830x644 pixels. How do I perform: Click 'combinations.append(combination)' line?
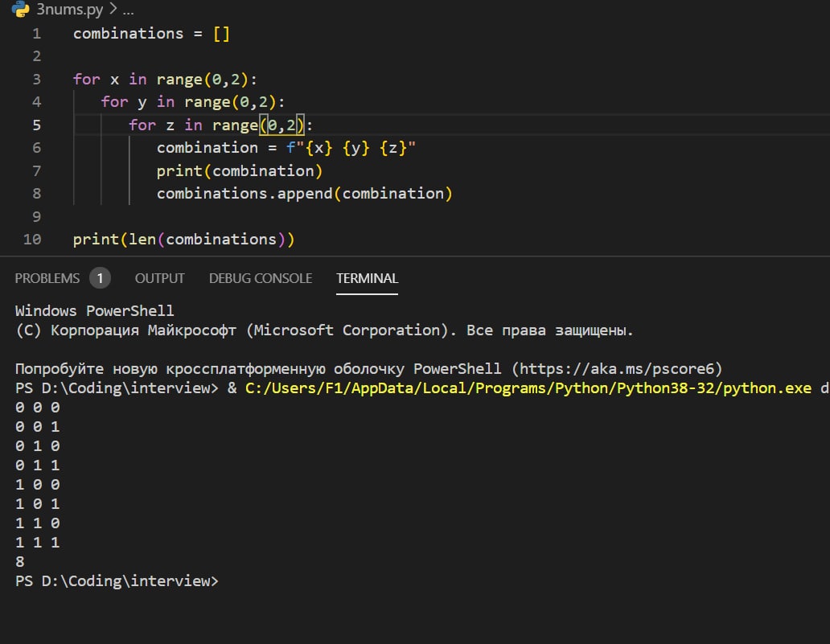pos(304,195)
